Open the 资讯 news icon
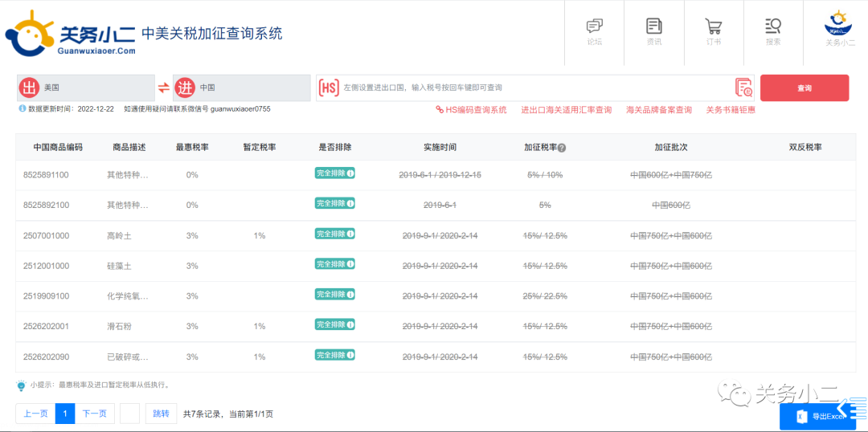 click(653, 26)
